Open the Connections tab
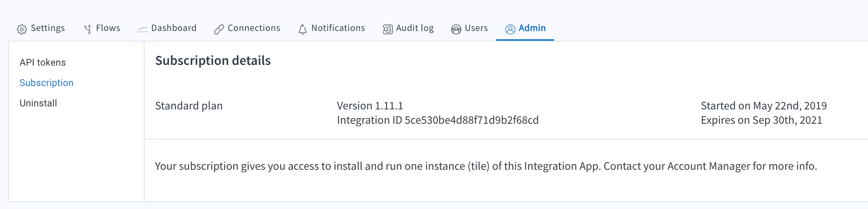 pyautogui.click(x=247, y=28)
